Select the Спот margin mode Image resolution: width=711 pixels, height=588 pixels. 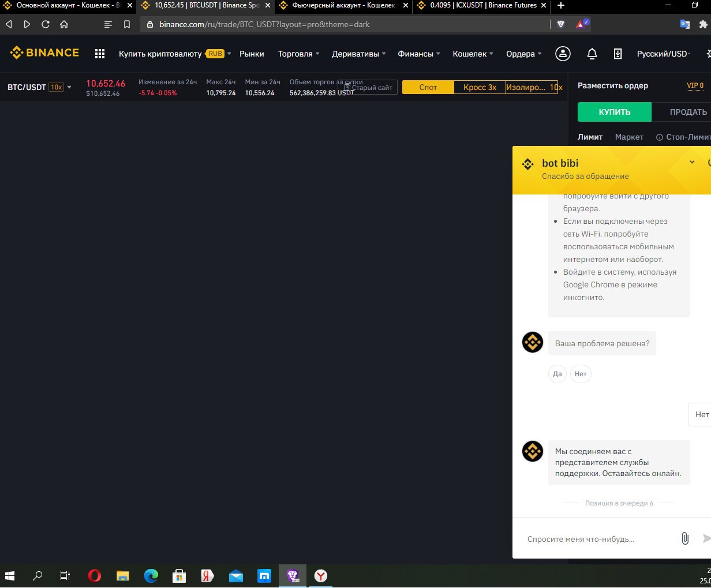pyautogui.click(x=428, y=87)
